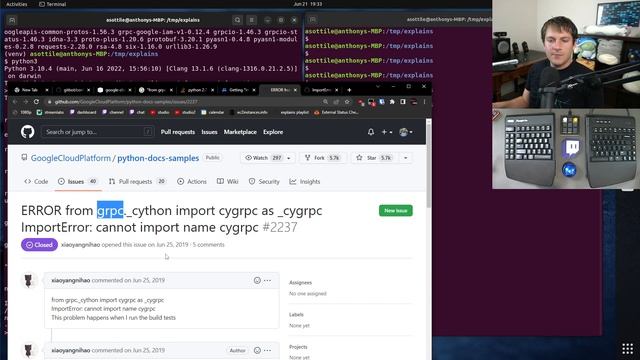
Task: Switch to the Code tab
Action: 36,182
